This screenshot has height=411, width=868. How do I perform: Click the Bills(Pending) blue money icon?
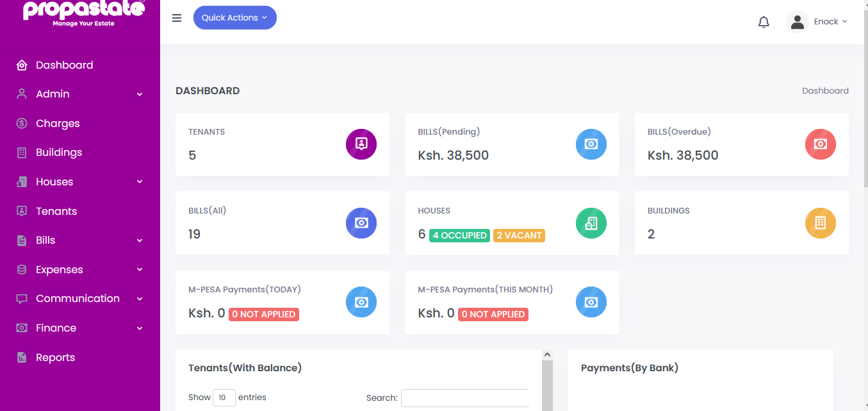click(x=591, y=144)
